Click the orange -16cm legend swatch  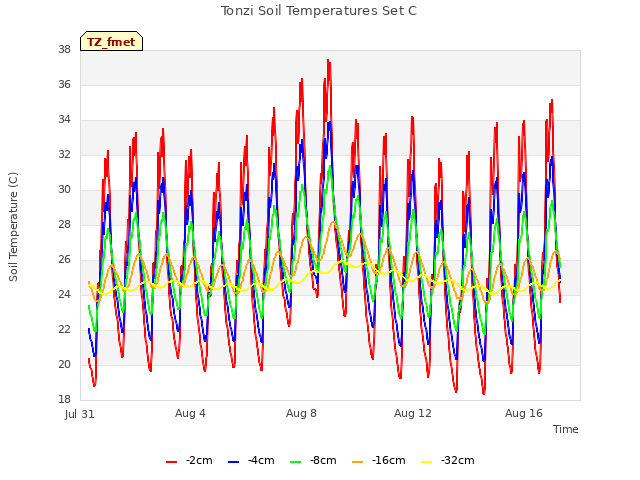[358, 462]
